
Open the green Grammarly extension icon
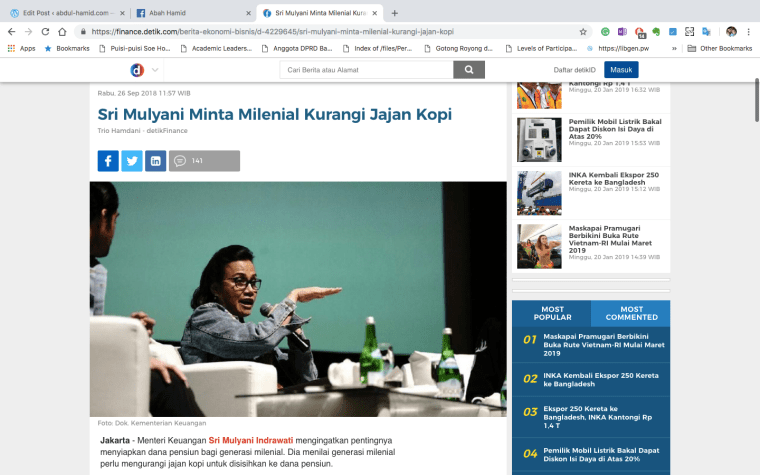pos(605,32)
